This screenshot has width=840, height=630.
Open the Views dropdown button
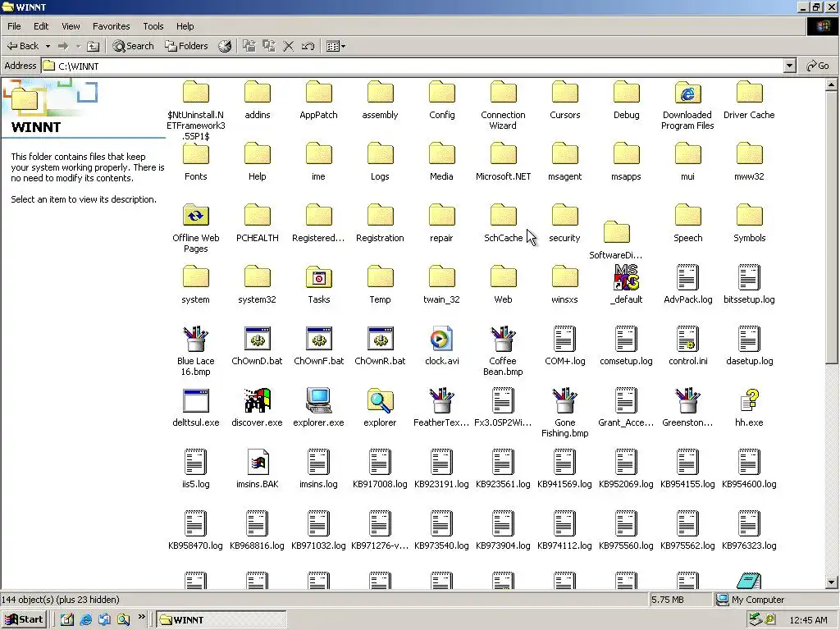tap(336, 46)
